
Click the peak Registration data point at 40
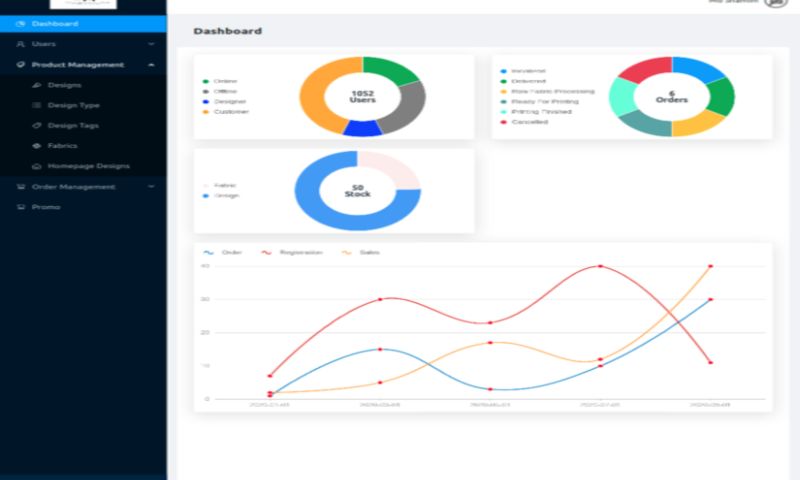click(x=600, y=266)
